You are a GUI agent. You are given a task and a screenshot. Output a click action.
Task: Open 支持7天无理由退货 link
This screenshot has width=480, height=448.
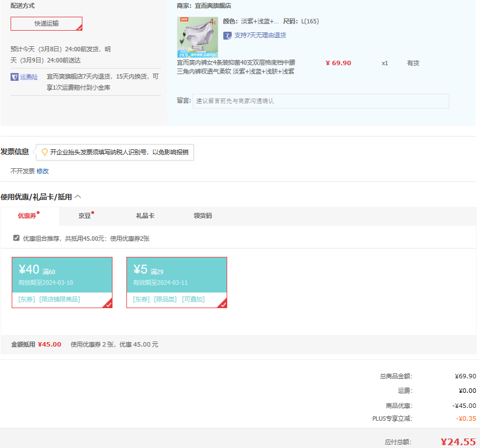pos(260,35)
